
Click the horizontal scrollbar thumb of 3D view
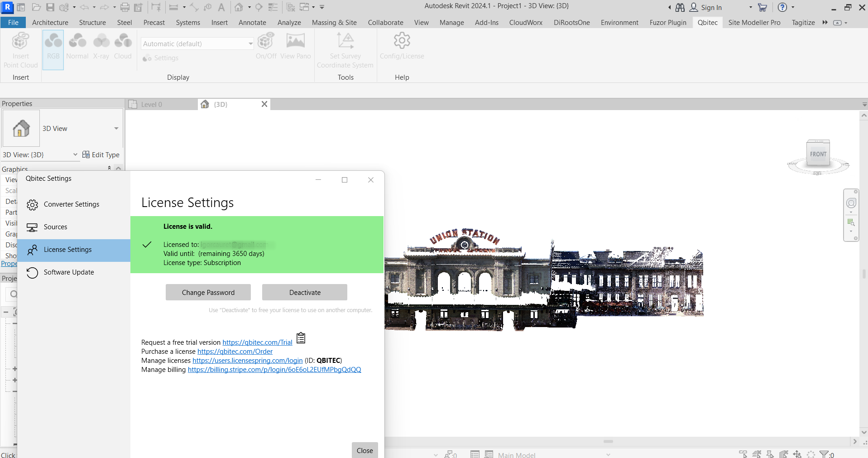pyautogui.click(x=608, y=441)
